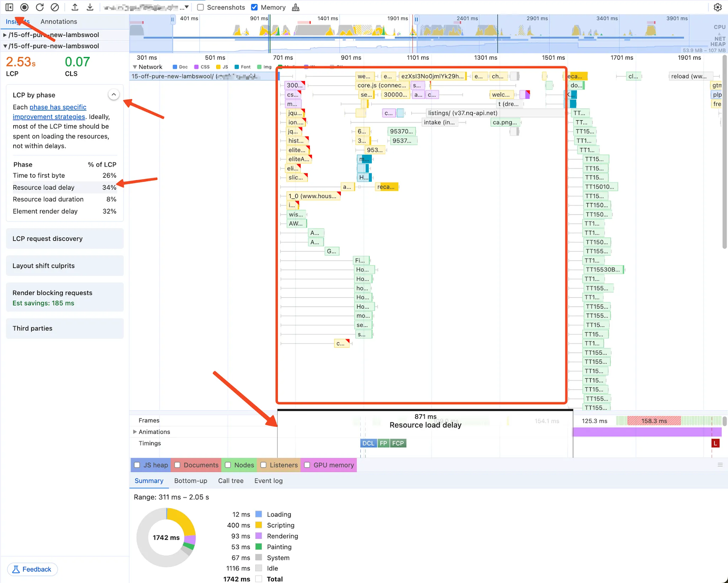Expand the Third parties insight

[x=65, y=329]
